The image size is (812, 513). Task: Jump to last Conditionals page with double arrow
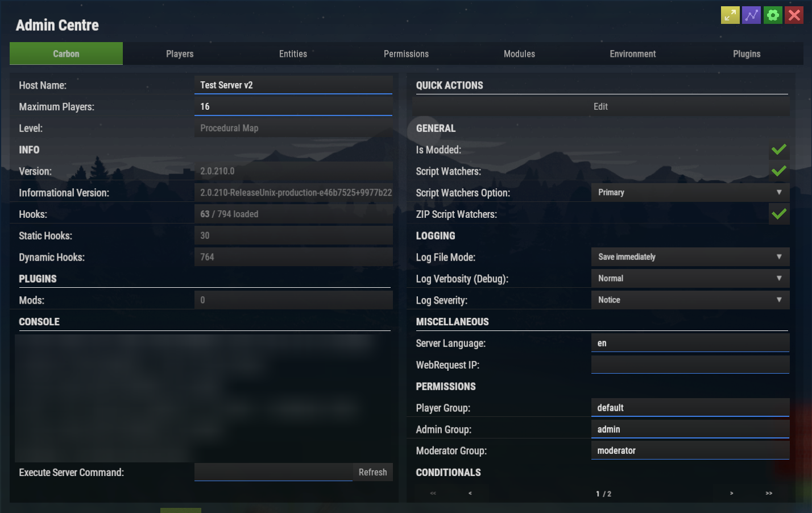tap(769, 493)
